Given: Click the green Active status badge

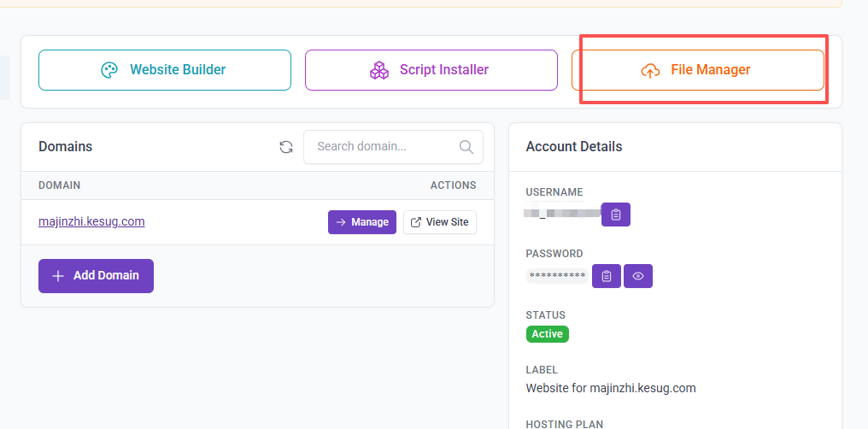Looking at the screenshot, I should point(547,334).
